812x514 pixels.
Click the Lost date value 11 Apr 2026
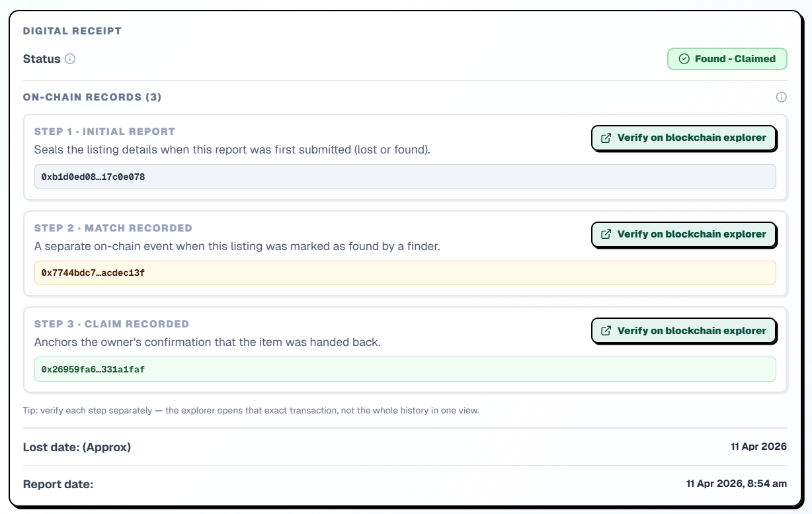(x=758, y=447)
